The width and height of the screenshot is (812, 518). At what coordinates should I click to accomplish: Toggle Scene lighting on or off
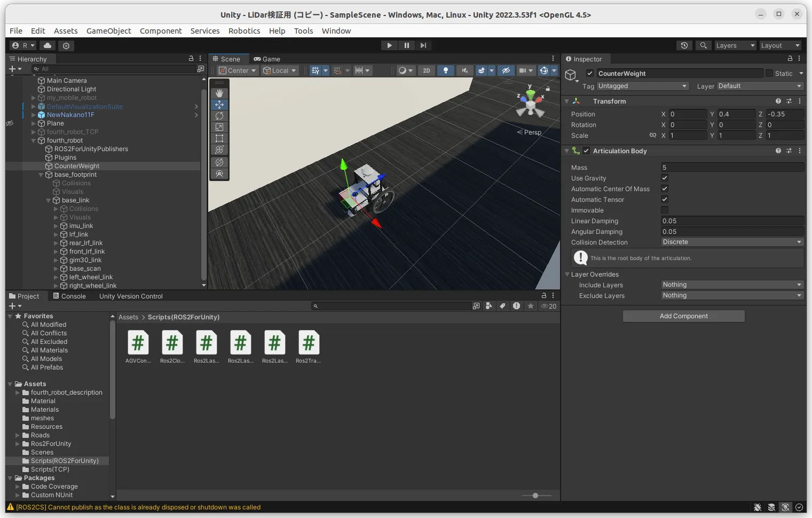tap(446, 70)
